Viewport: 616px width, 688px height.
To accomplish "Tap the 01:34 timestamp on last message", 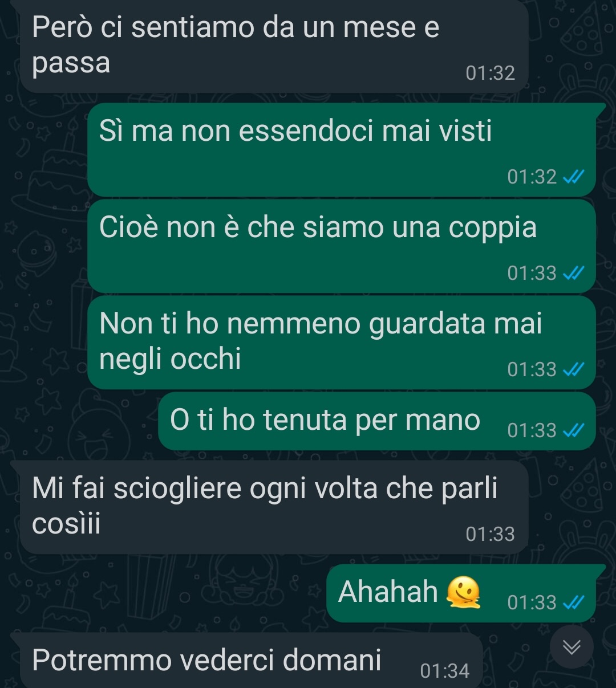I will (445, 671).
